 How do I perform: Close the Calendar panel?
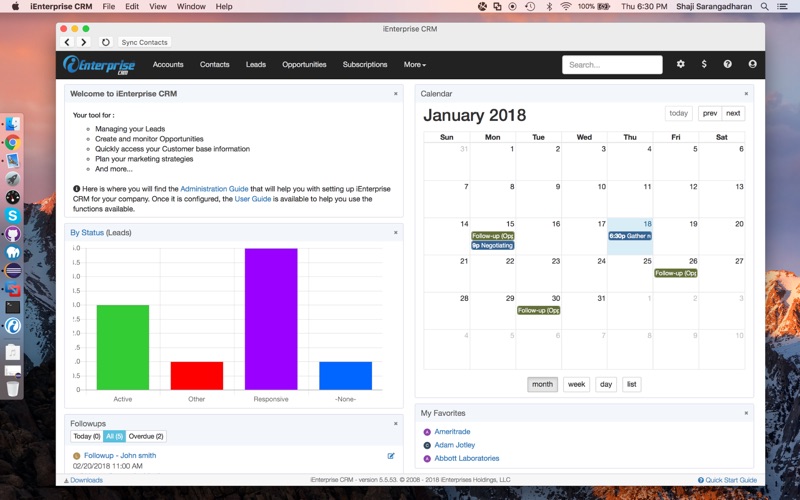pyautogui.click(x=746, y=94)
